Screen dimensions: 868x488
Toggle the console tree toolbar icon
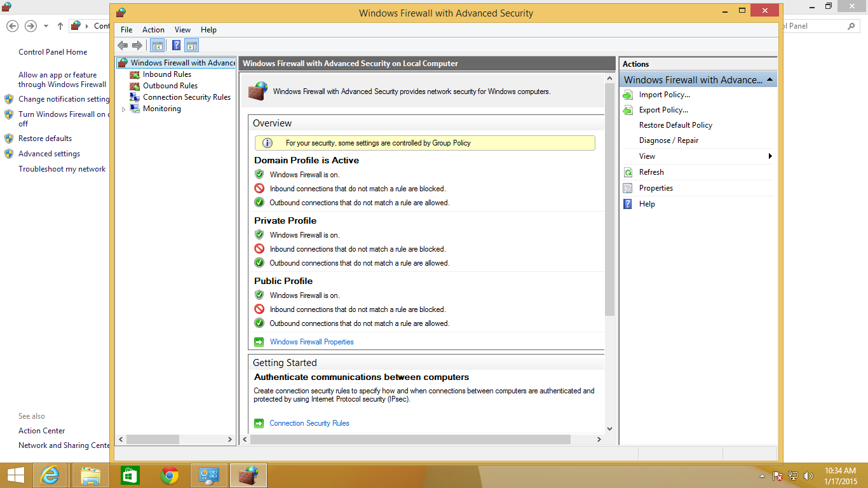tap(157, 45)
